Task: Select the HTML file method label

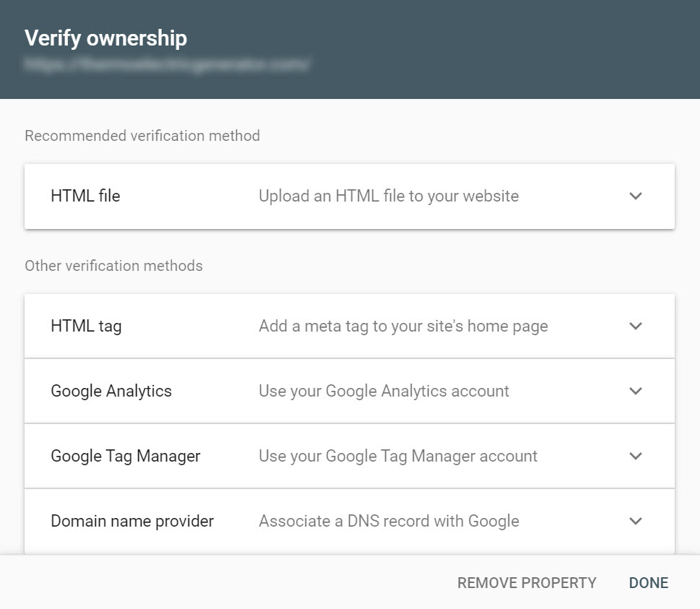Action: (85, 196)
